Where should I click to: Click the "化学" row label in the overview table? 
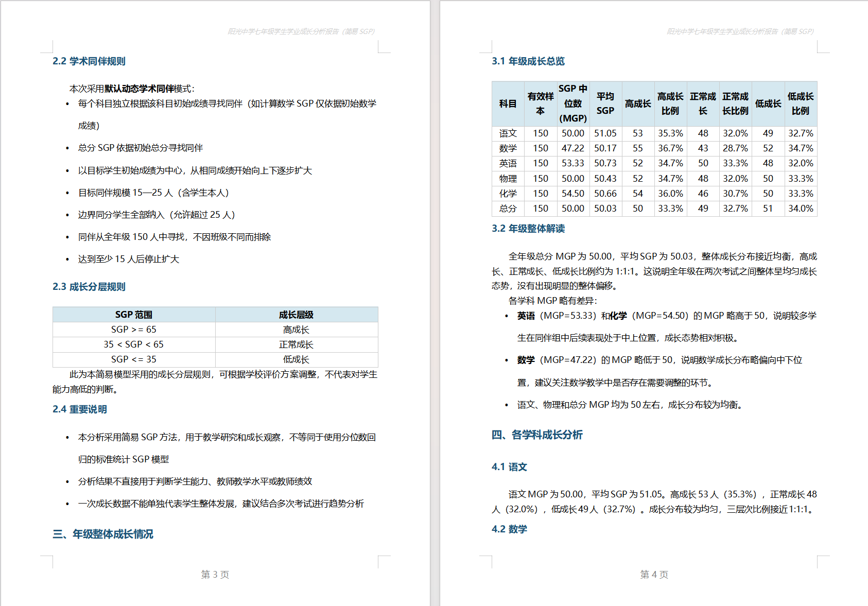click(508, 194)
